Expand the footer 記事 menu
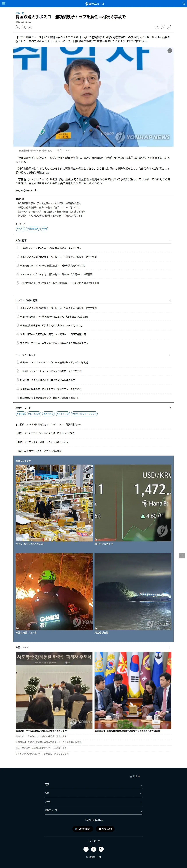This screenshot has width=187, height=868. coord(93,785)
